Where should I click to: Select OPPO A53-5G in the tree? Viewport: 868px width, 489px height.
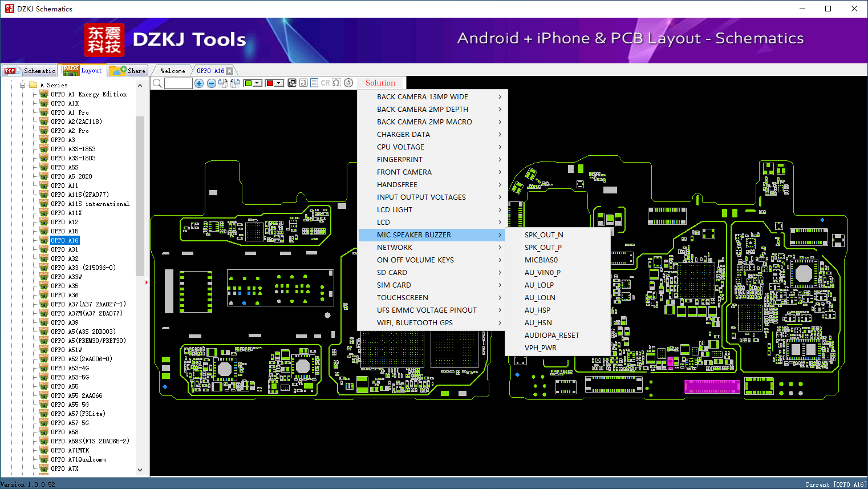[x=70, y=377]
